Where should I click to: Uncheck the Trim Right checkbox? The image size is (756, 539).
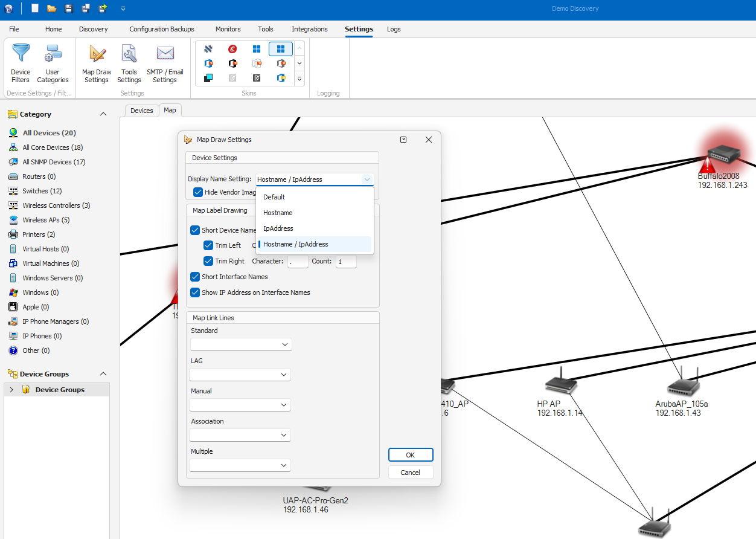[x=208, y=261]
